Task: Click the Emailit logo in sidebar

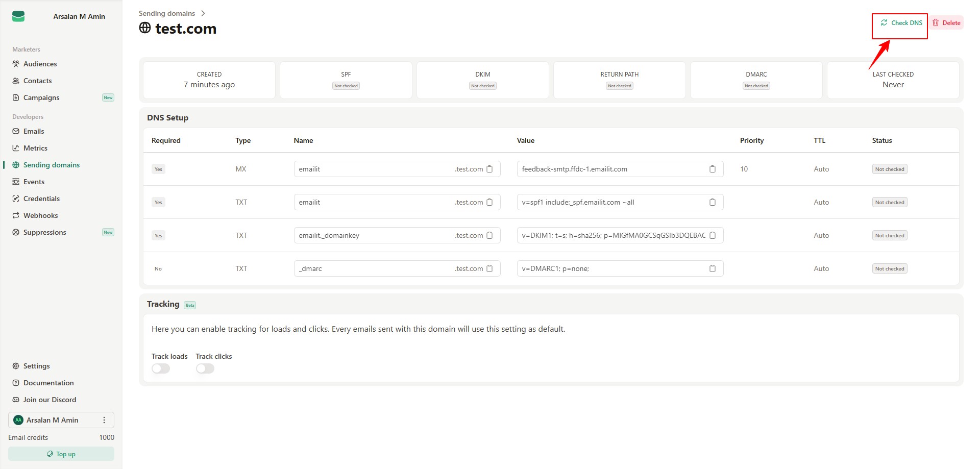Action: 18,16
